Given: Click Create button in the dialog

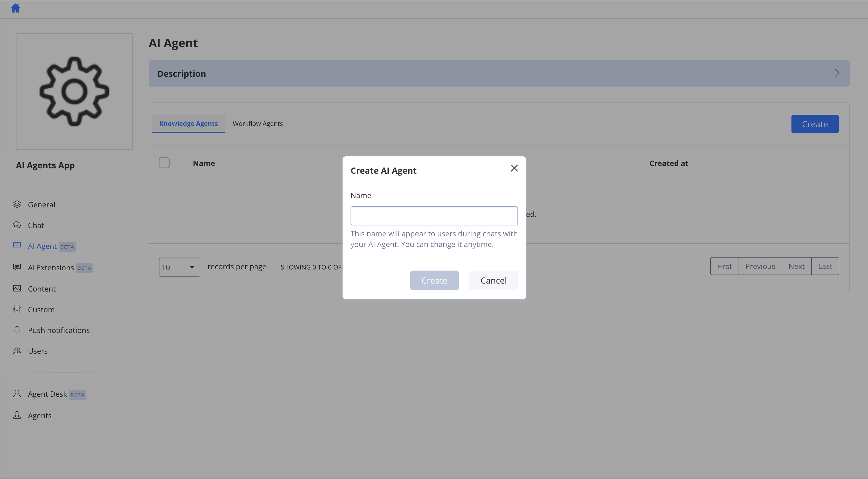Looking at the screenshot, I should [434, 280].
